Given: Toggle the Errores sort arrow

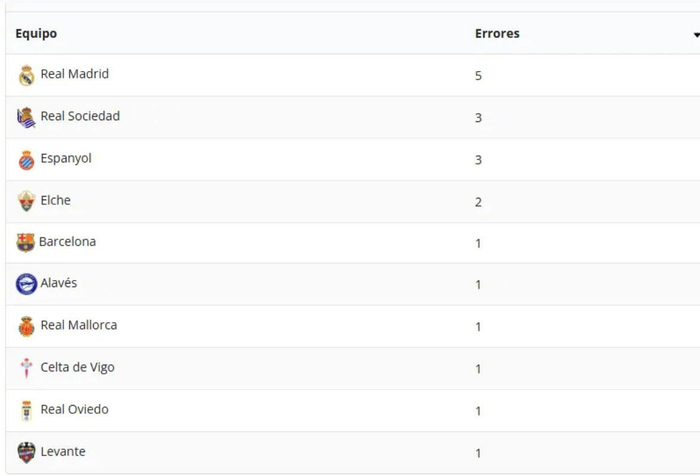Looking at the screenshot, I should 696,35.
